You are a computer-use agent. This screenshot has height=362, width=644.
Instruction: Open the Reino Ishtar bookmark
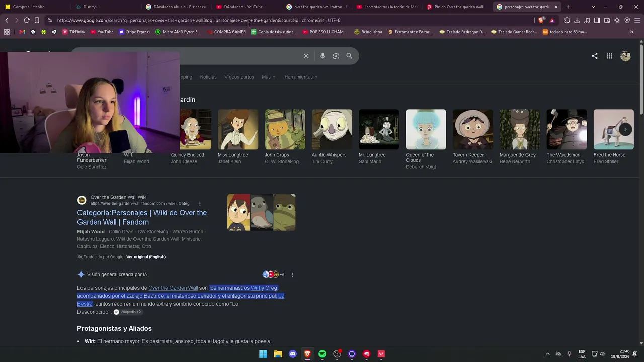click(x=368, y=32)
